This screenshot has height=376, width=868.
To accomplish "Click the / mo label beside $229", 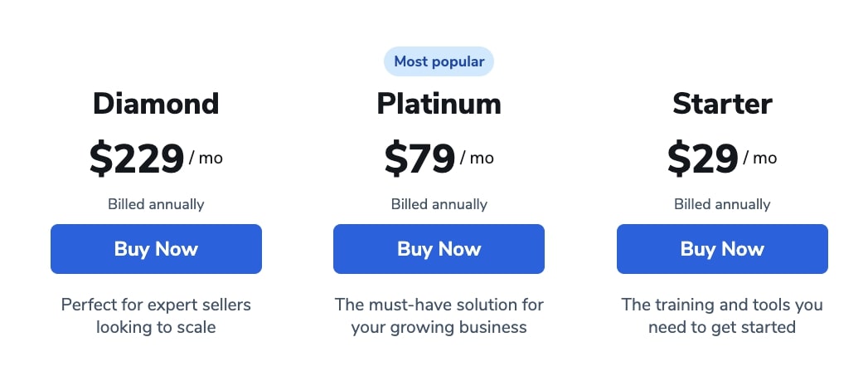I will click(206, 159).
